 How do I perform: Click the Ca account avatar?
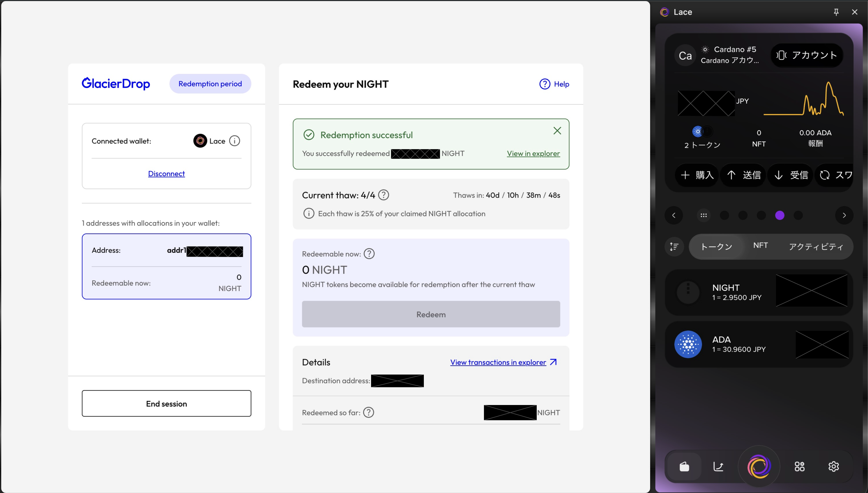point(685,56)
